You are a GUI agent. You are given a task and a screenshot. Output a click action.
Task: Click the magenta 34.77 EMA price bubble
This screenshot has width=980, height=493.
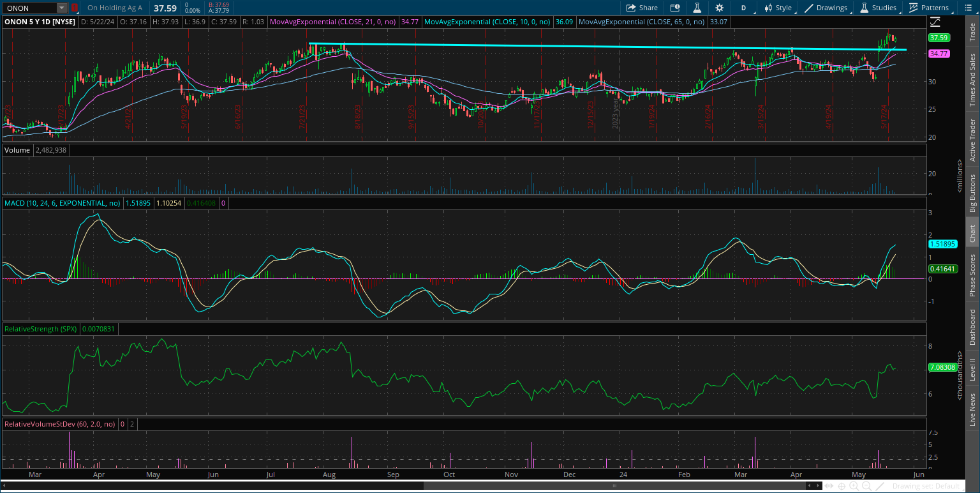tap(939, 54)
